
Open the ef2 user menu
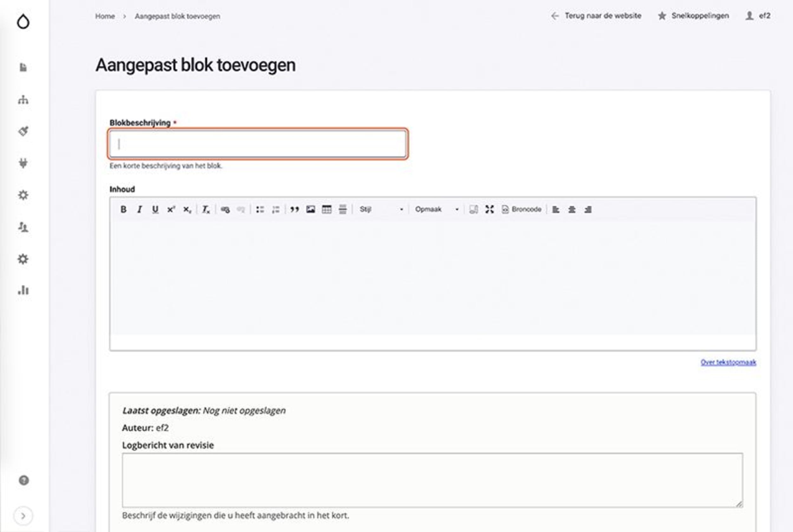[758, 16]
